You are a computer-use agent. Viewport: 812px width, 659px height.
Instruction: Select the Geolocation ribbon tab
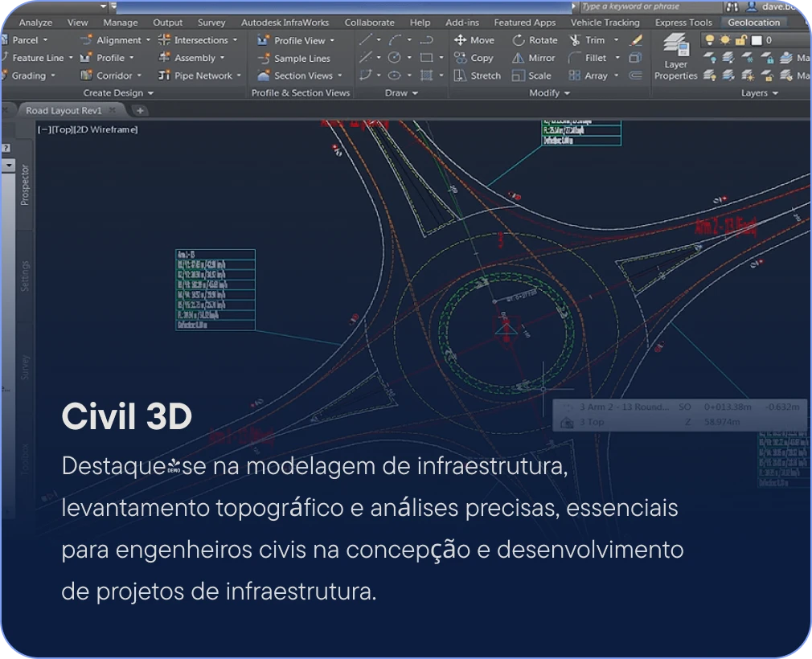tap(753, 23)
